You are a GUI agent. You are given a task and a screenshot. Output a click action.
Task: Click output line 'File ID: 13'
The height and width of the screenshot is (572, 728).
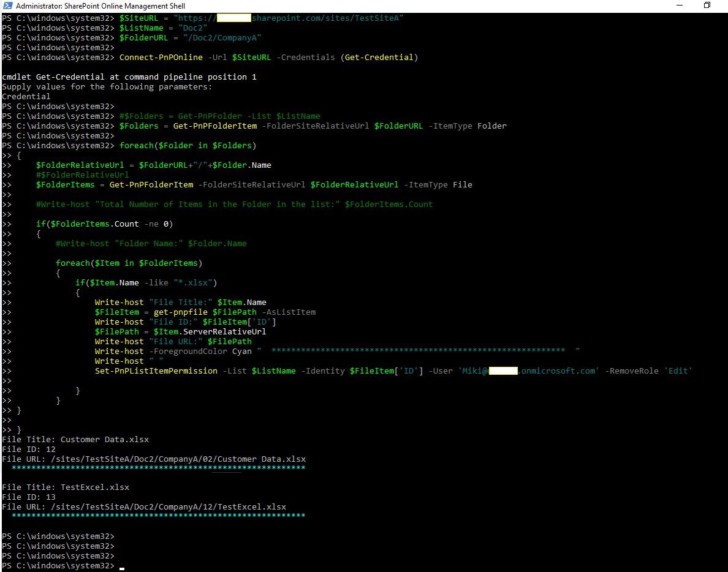[x=29, y=497]
